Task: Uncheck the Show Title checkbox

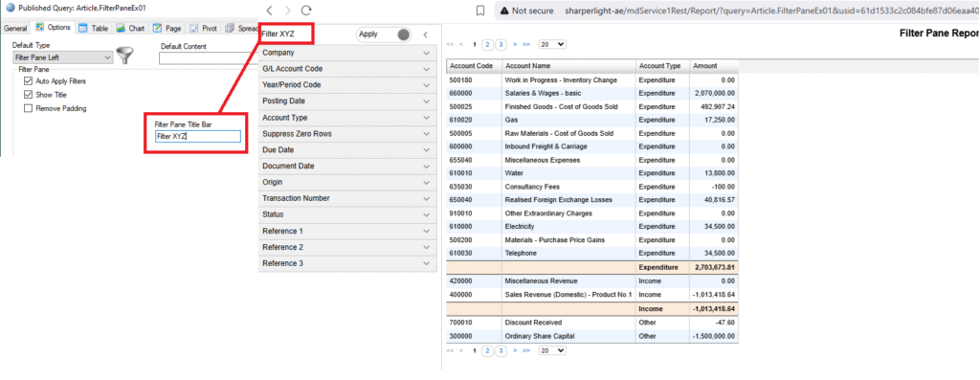Action: pyautogui.click(x=28, y=95)
